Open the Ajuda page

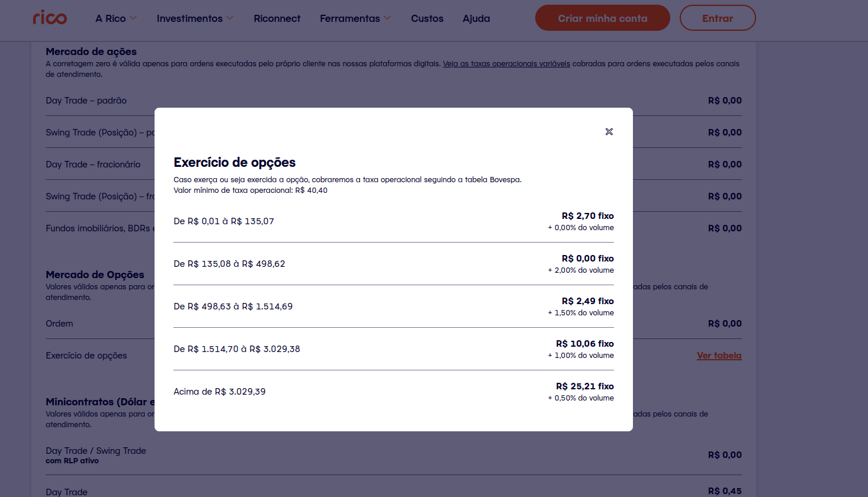click(x=476, y=18)
